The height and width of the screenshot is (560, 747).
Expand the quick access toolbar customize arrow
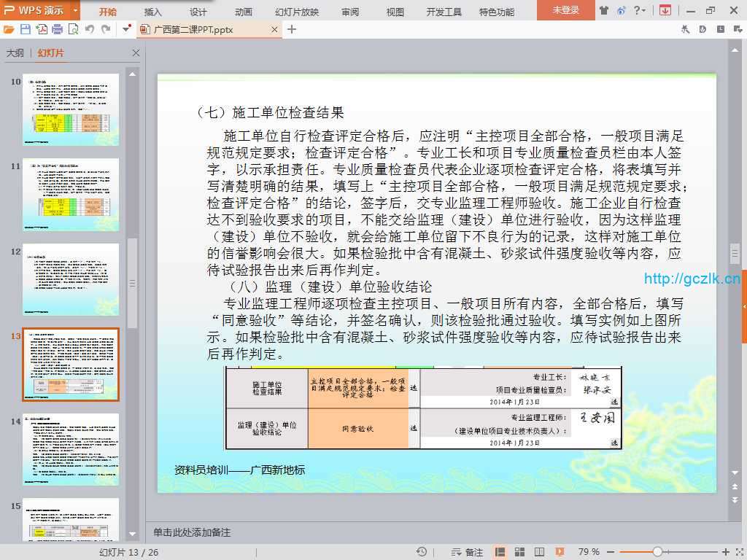127,29
